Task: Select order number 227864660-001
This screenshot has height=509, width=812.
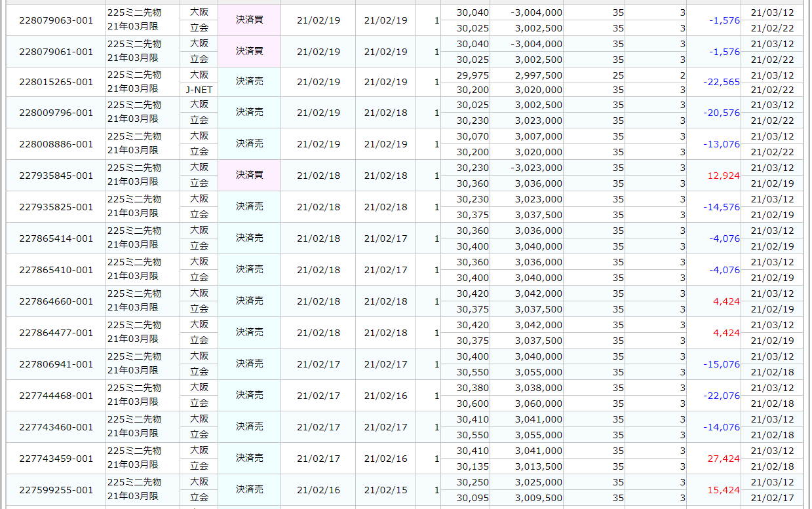Action: (56, 301)
